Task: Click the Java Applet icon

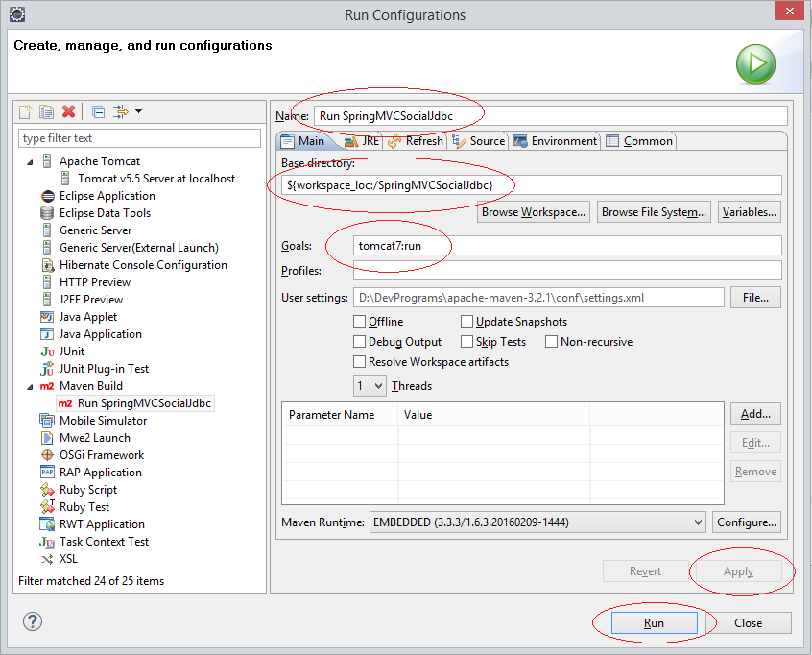Action: (x=47, y=317)
